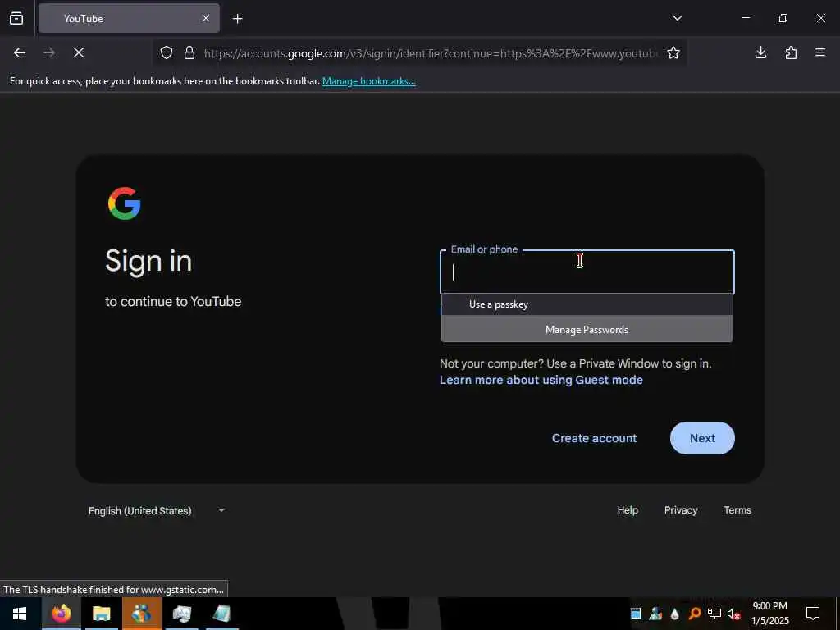Viewport: 840px width, 630px height.
Task: Close the YouTube tab
Action: click(206, 18)
